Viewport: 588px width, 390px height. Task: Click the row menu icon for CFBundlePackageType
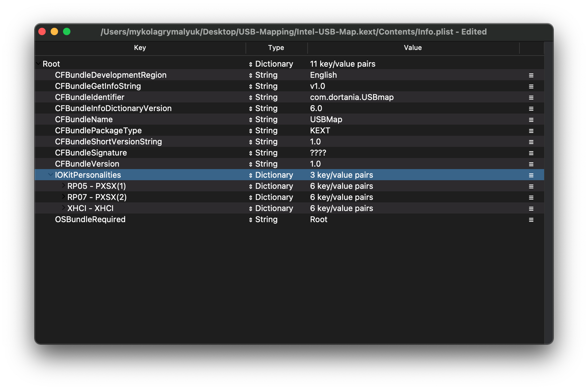tap(531, 131)
